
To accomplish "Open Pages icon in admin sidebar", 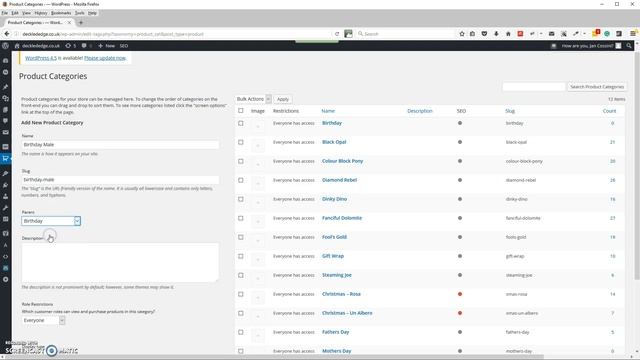I will click(5, 109).
